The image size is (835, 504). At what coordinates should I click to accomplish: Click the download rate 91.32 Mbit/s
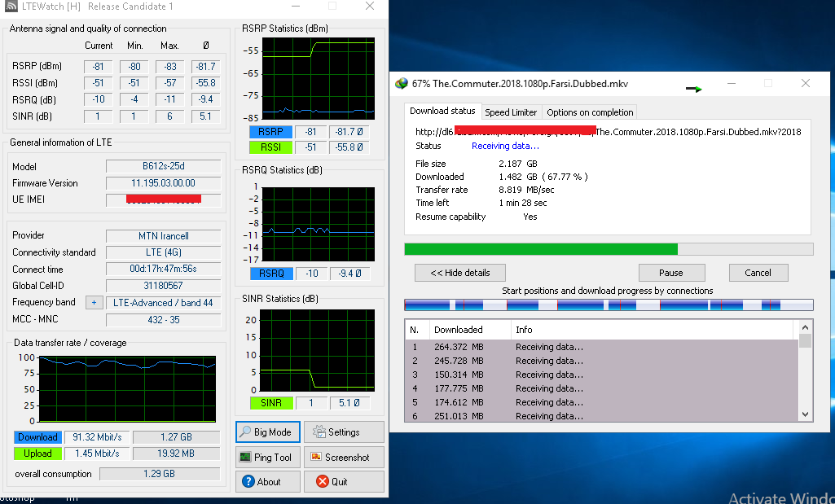[97, 437]
